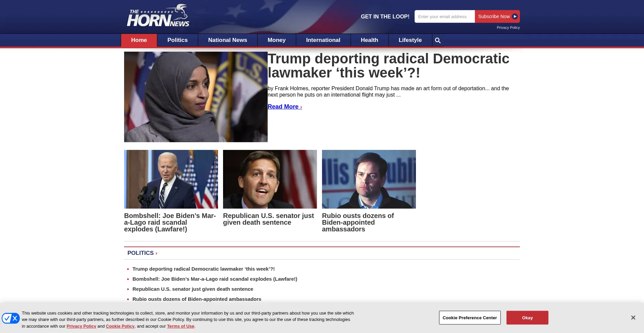
Task: Click the email address input field
Action: click(444, 16)
